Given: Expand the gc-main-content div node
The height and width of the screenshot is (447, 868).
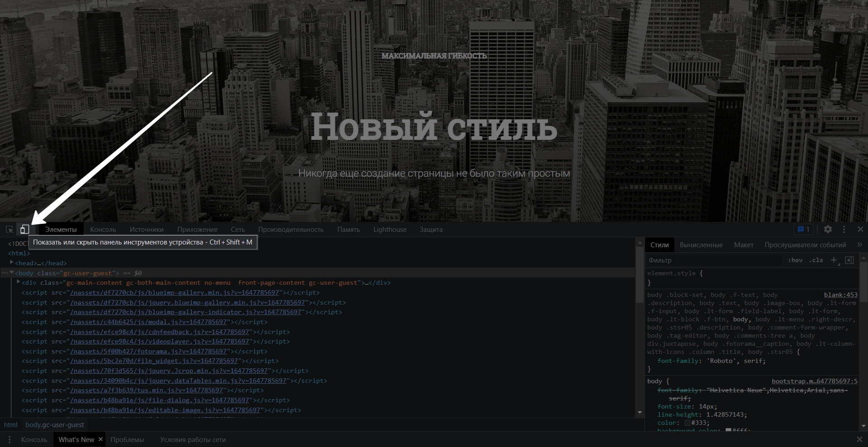Looking at the screenshot, I should click(x=19, y=282).
